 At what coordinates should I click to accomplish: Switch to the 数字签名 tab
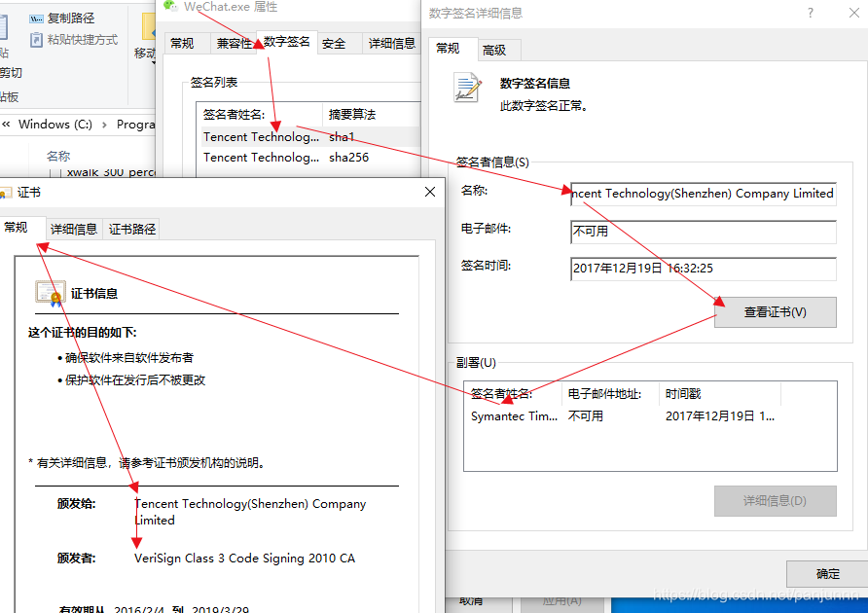point(287,42)
